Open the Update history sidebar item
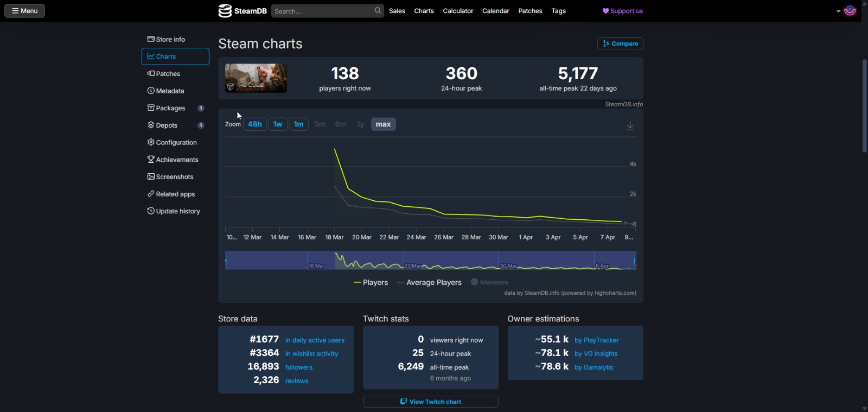 (173, 211)
